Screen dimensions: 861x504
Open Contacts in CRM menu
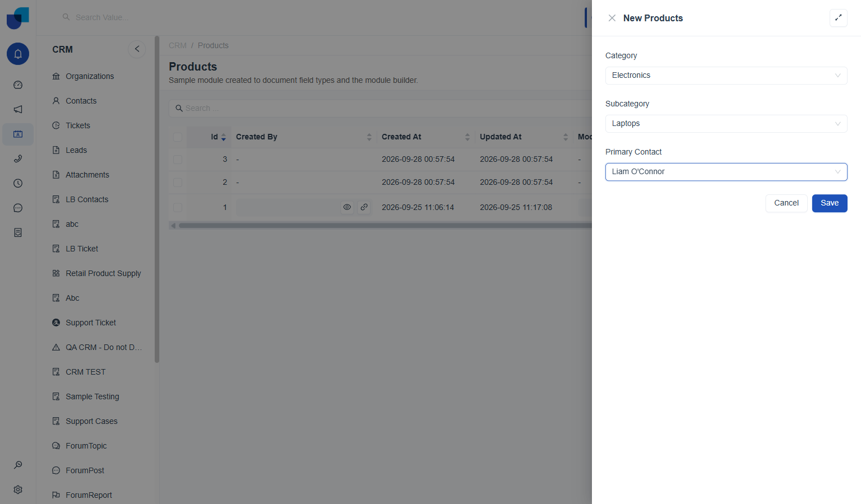point(81,101)
